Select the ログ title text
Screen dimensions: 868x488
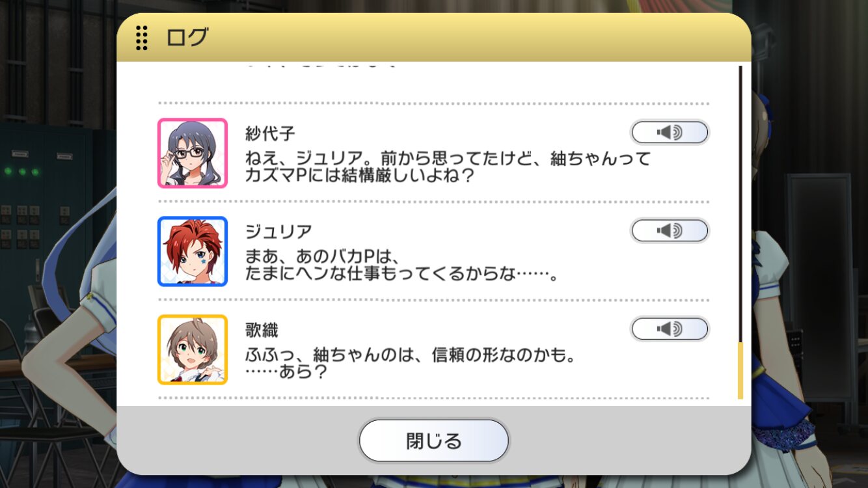(187, 38)
